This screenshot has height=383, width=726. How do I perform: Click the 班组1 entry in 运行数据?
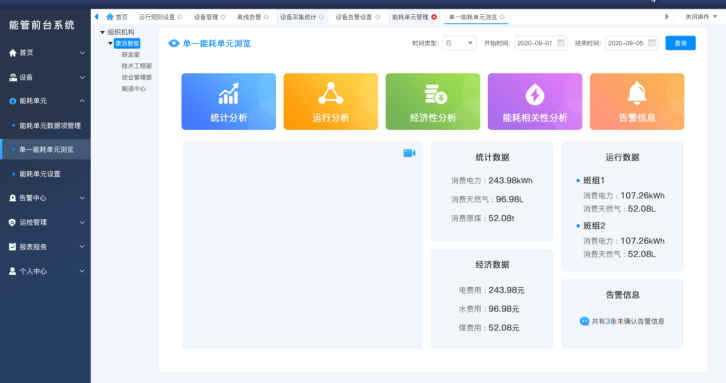coord(594,180)
